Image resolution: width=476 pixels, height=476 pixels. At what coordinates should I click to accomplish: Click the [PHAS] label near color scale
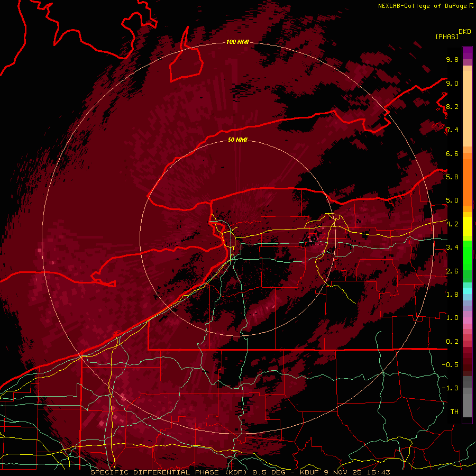pyautogui.click(x=447, y=36)
